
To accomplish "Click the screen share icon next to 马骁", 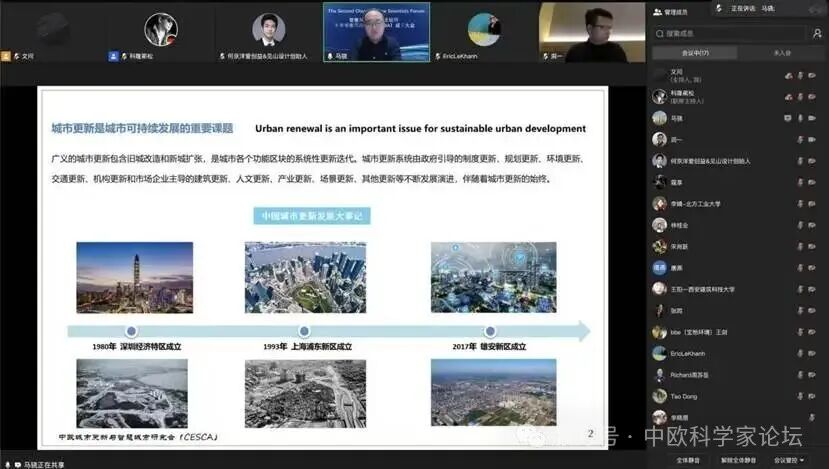I will pos(787,118).
